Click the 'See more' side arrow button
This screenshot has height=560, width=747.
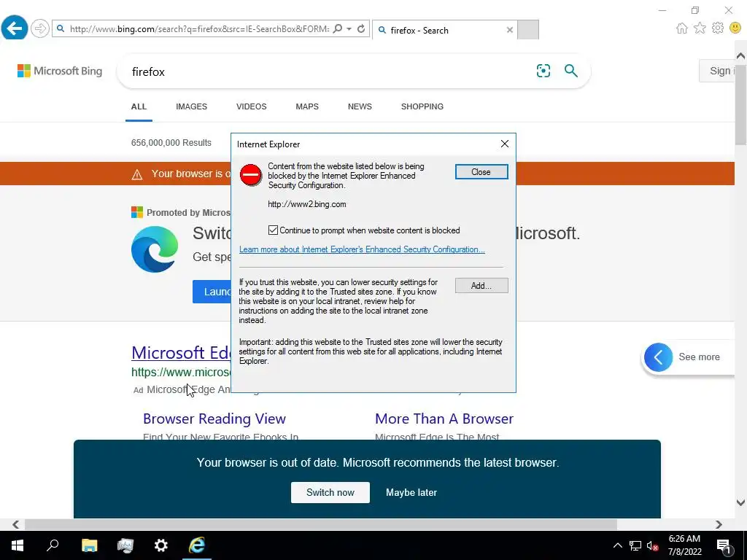point(659,357)
